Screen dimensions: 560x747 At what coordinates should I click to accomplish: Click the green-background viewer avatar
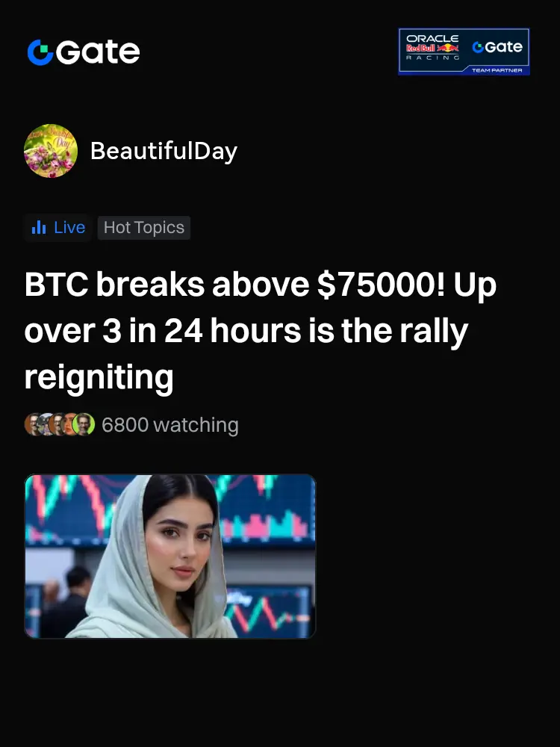tap(84, 424)
